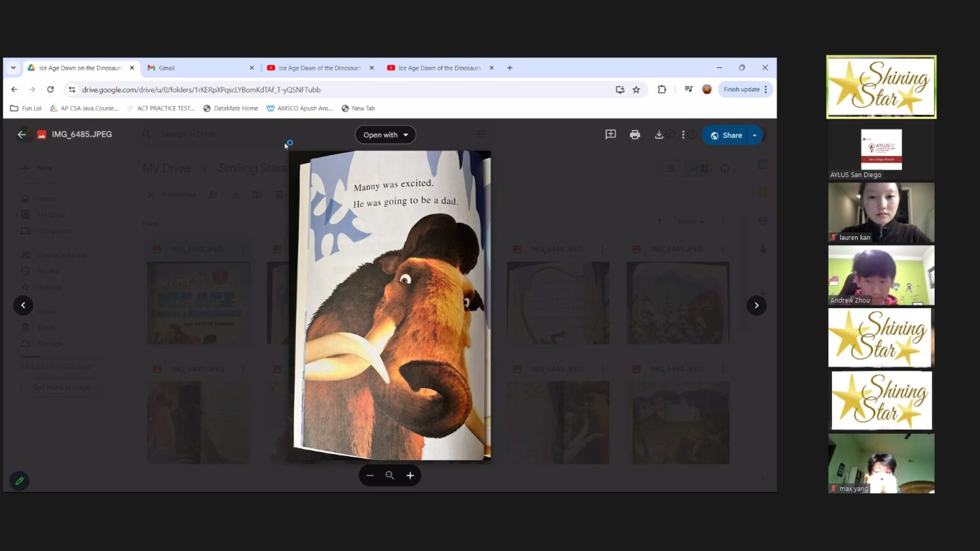The width and height of the screenshot is (980, 551).
Task: Switch to the Gmail tab
Action: tap(200, 68)
